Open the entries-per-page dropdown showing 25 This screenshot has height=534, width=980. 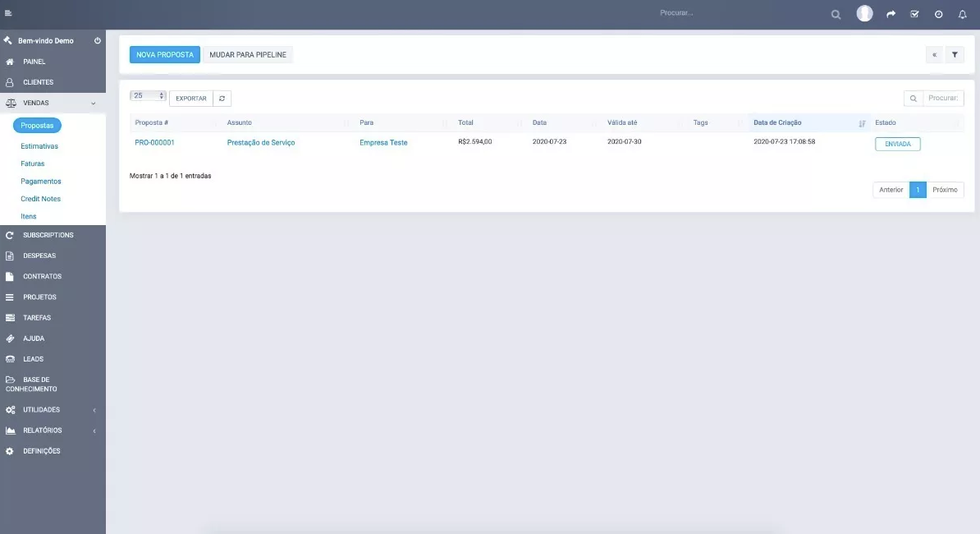[148, 95]
